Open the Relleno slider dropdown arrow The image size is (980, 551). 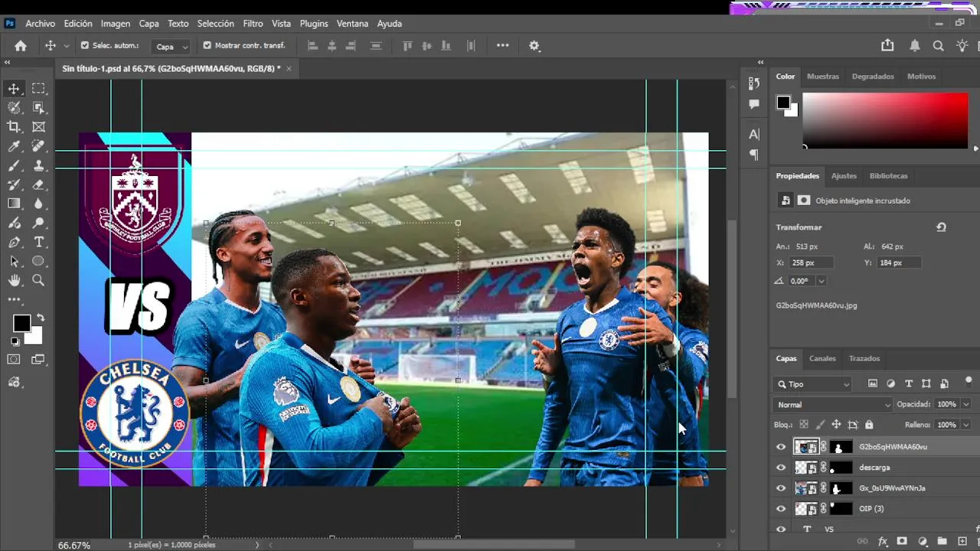(965, 425)
